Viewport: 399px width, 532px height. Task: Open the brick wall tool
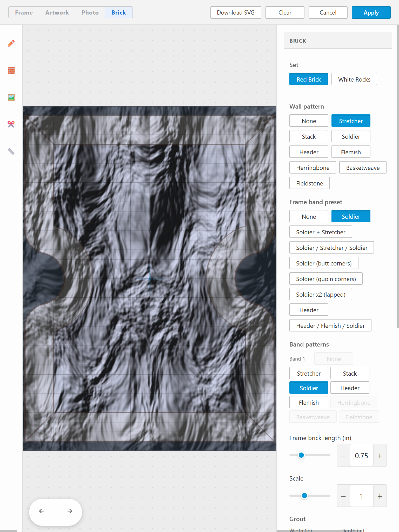point(11,70)
